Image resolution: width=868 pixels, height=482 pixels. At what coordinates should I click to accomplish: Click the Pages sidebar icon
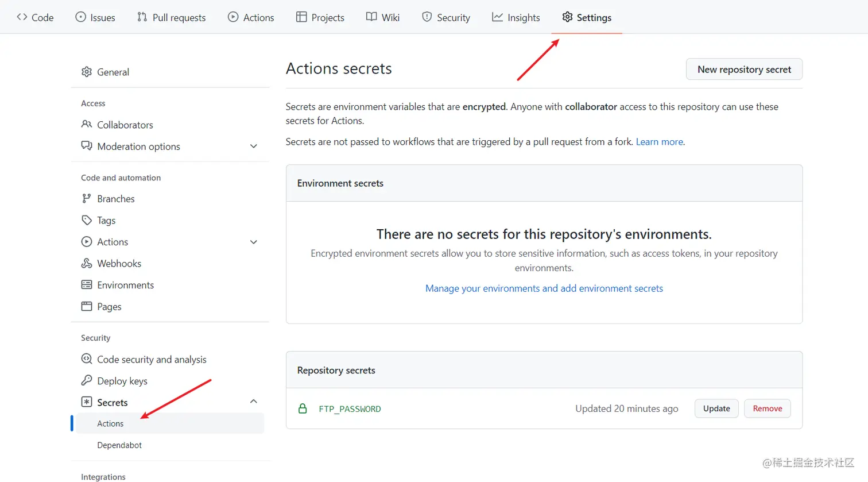pos(86,306)
